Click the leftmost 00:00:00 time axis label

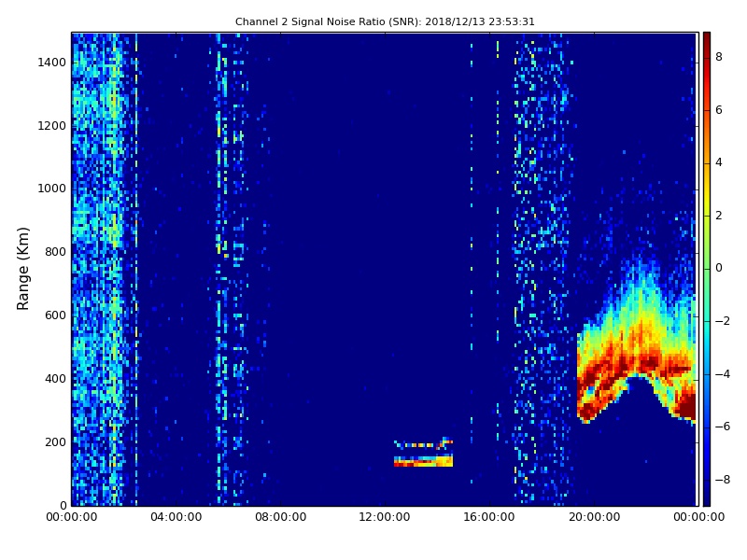(x=72, y=517)
